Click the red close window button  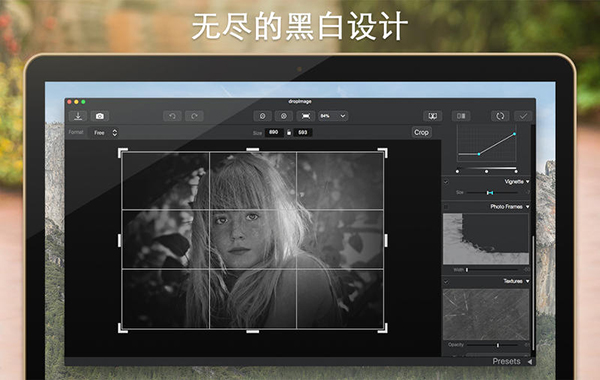point(69,102)
